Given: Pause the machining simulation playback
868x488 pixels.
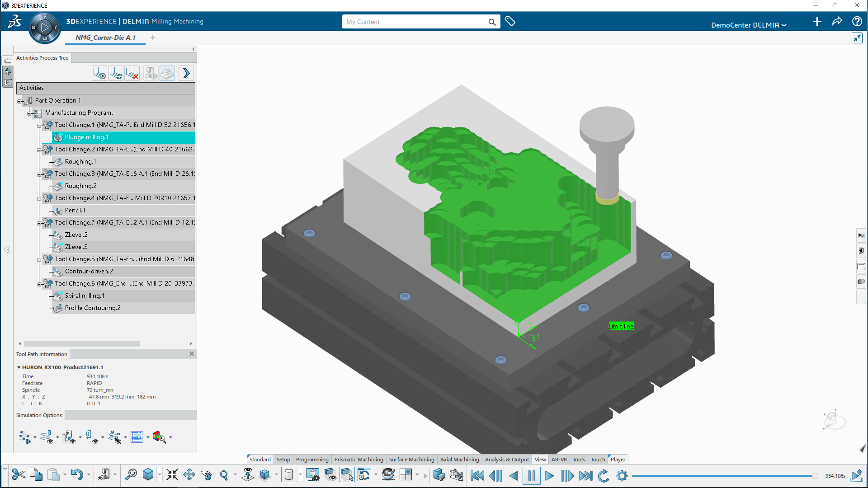Looking at the screenshot, I should (532, 475).
